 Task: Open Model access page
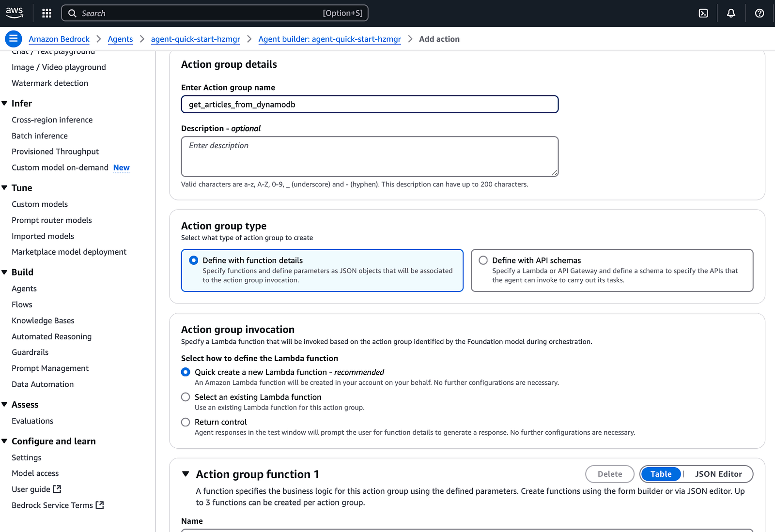pos(35,473)
